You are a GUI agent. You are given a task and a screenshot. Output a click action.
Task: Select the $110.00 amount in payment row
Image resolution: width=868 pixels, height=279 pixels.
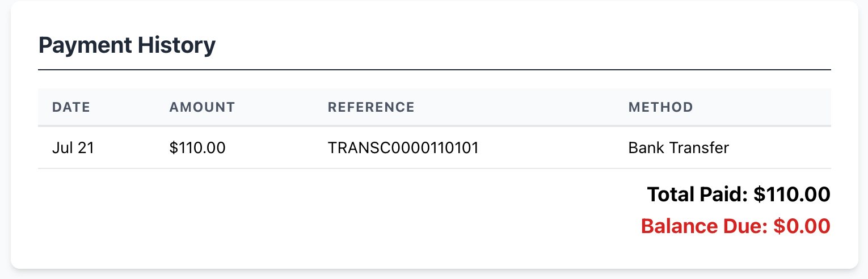click(x=197, y=149)
